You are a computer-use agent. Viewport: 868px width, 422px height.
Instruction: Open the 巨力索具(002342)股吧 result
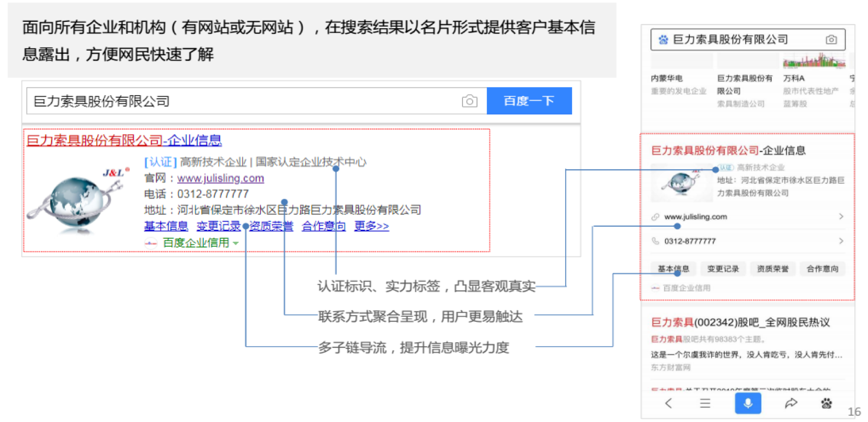point(740,322)
